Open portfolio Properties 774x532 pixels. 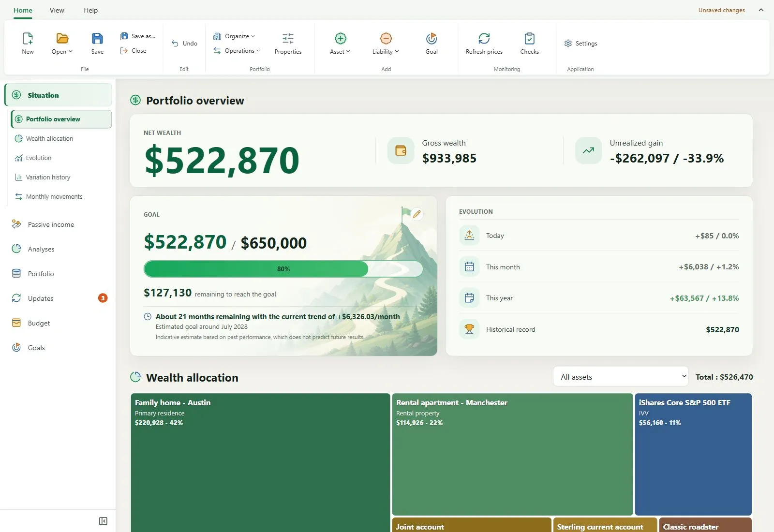288,43
